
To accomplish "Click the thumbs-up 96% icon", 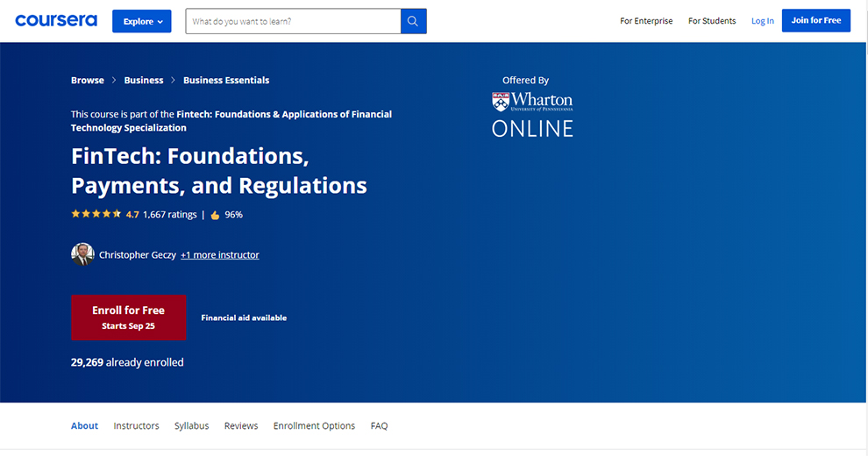I will tap(215, 215).
